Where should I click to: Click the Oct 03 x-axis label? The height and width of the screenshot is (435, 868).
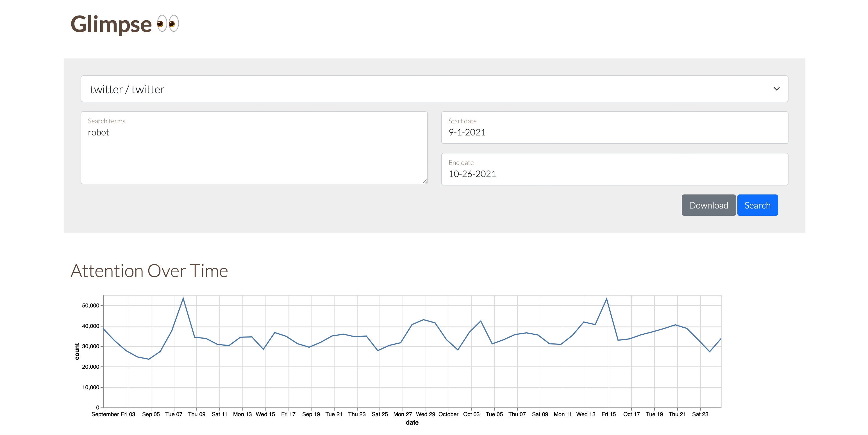coord(471,414)
